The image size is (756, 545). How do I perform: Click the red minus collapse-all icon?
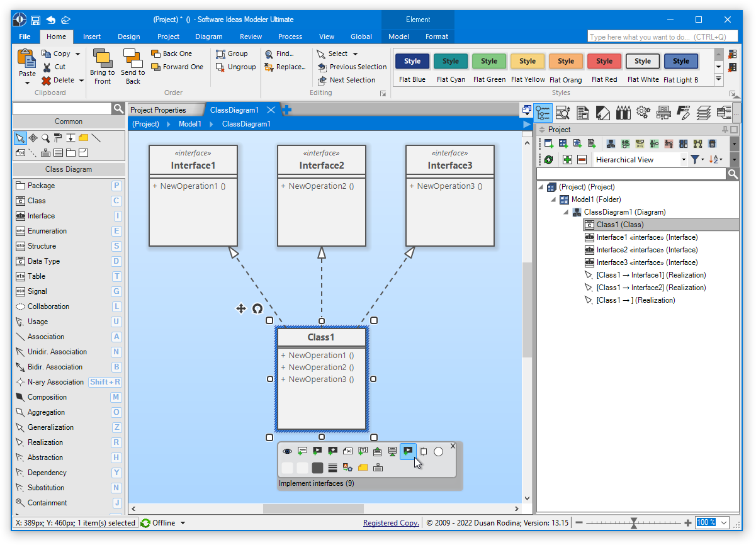click(x=582, y=160)
